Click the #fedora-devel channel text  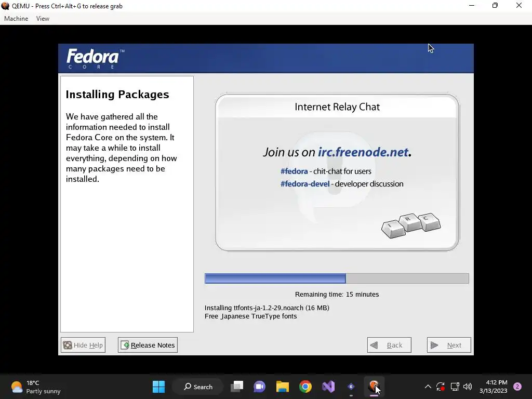pyautogui.click(x=305, y=184)
